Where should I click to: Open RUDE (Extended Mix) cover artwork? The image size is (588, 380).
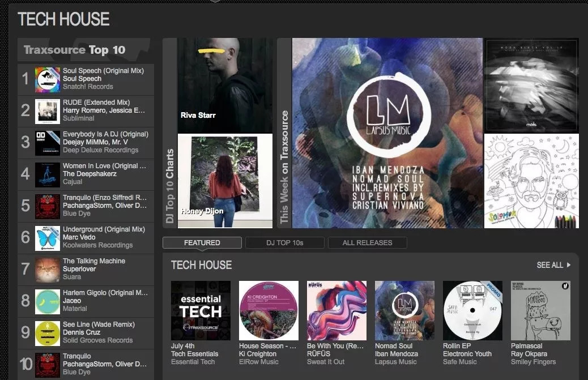coord(48,112)
